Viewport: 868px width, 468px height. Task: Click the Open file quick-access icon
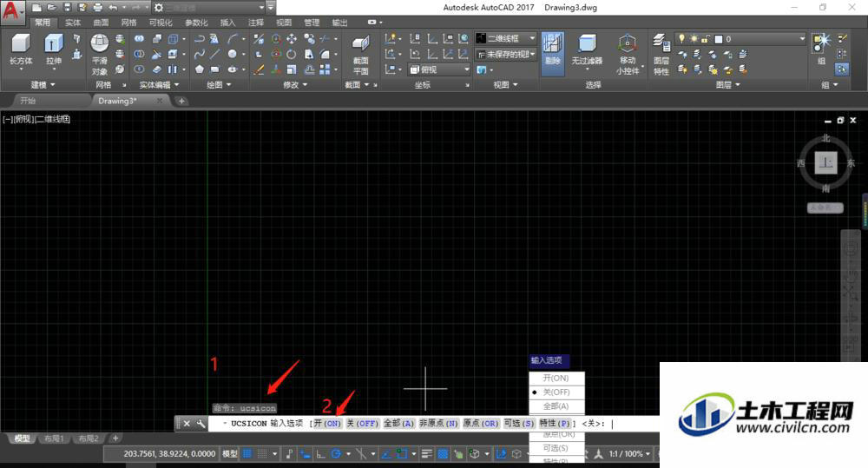pos(51,8)
